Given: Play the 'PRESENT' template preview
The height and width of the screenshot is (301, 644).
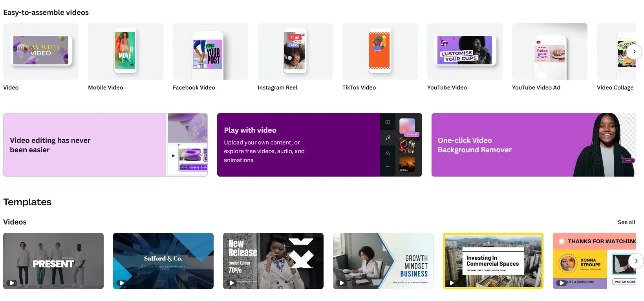Looking at the screenshot, I should point(12,283).
